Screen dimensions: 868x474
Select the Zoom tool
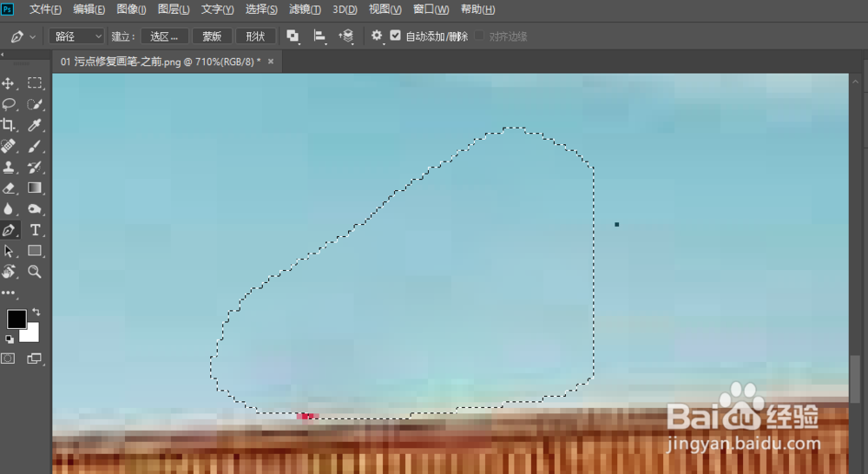point(35,272)
